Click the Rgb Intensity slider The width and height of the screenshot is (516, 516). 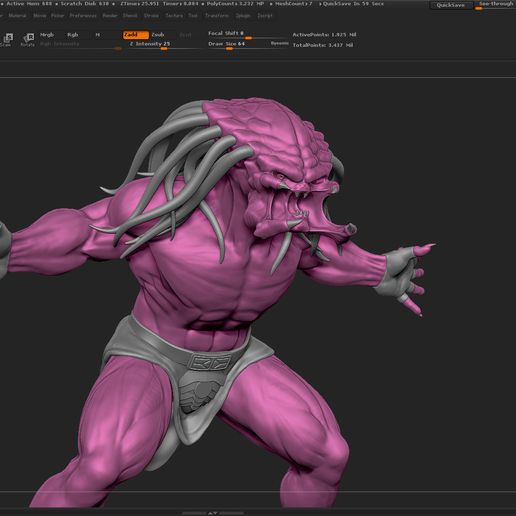click(80, 46)
